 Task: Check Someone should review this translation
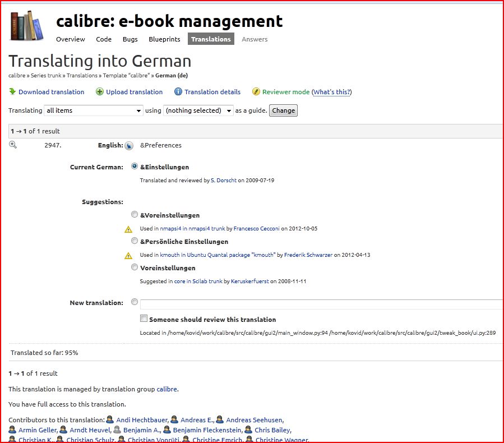tap(144, 319)
